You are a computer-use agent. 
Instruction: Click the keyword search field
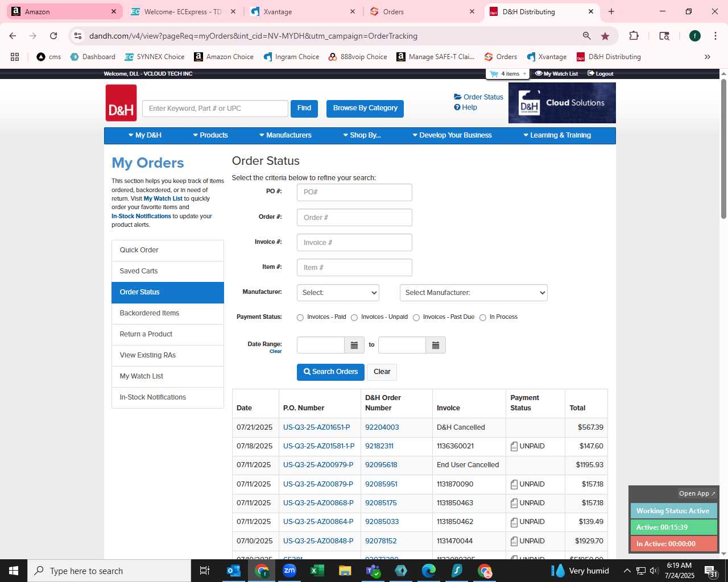click(x=215, y=109)
